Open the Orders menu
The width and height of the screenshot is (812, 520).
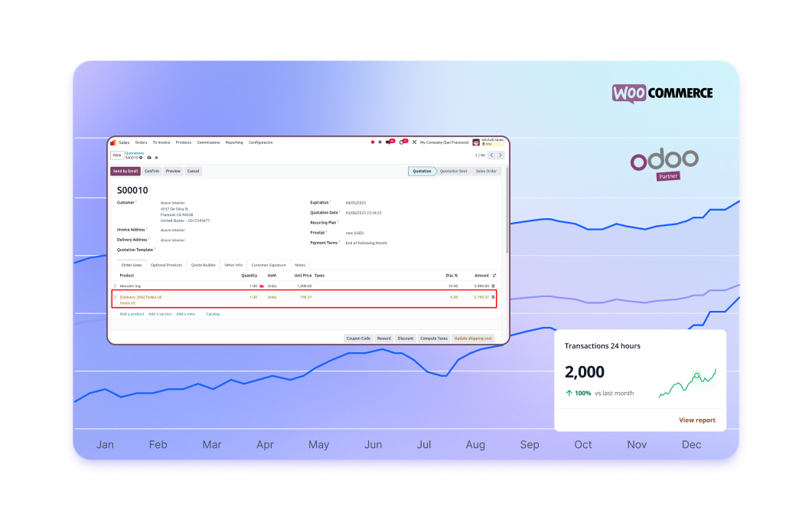(x=142, y=142)
